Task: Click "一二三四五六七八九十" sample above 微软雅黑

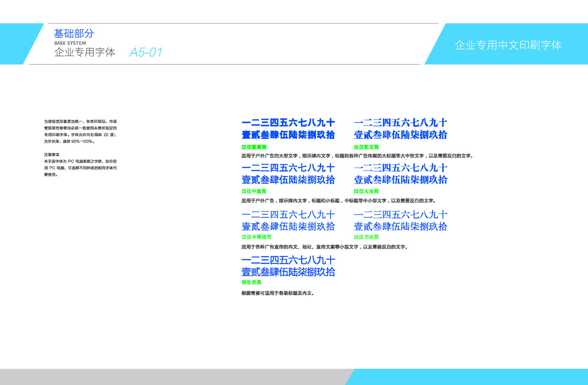Action: 288,260
